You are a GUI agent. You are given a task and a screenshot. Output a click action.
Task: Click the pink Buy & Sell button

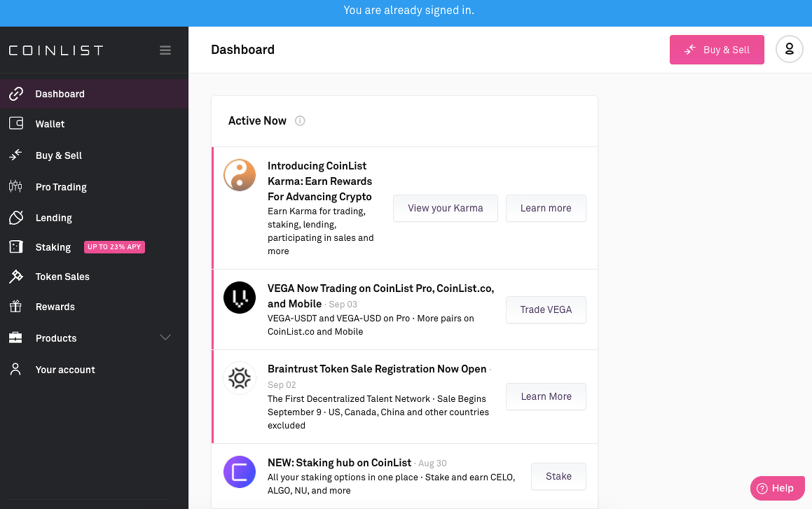[x=717, y=50]
